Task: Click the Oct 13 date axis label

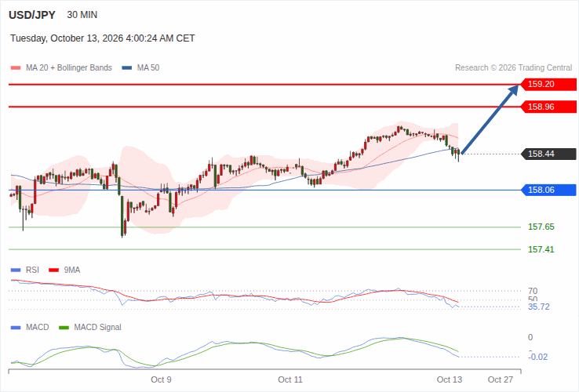Action: (450, 379)
